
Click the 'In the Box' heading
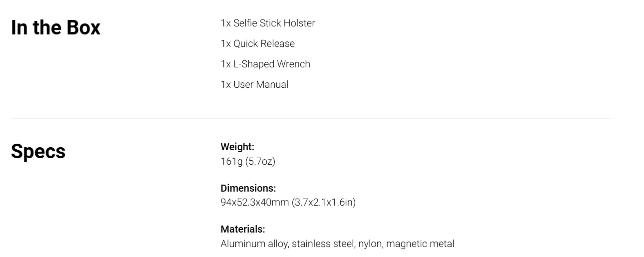click(55, 27)
